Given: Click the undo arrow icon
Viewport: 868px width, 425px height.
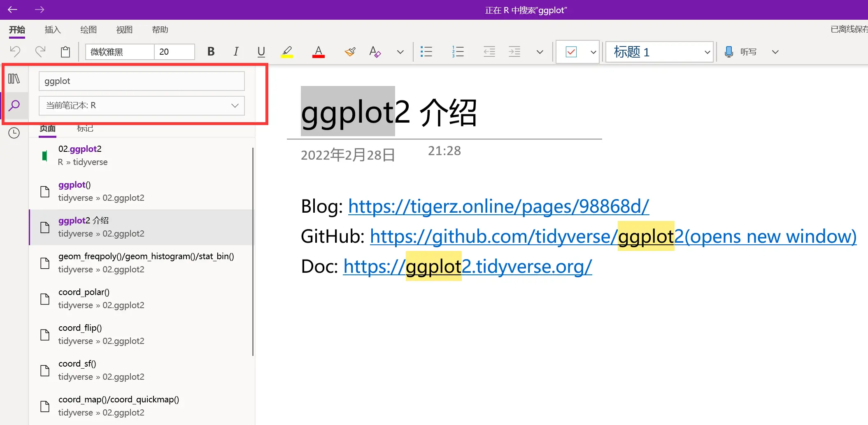Looking at the screenshot, I should coord(15,52).
